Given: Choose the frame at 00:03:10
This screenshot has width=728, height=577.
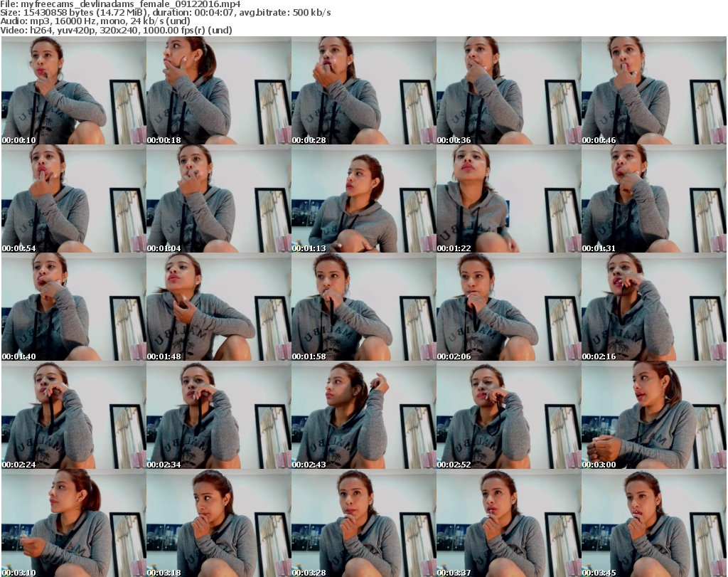Looking at the screenshot, I should (73, 523).
